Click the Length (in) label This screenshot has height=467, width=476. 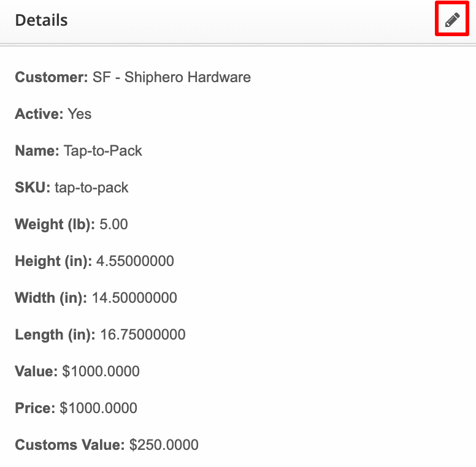[55, 335]
